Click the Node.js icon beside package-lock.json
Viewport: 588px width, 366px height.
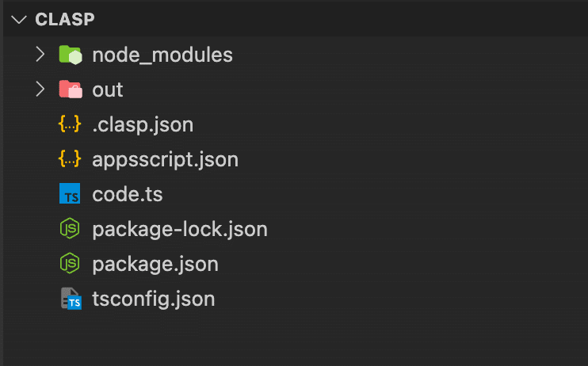[70, 228]
